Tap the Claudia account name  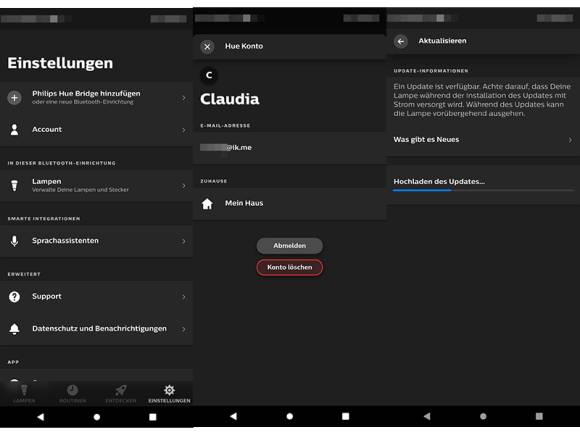point(230,99)
